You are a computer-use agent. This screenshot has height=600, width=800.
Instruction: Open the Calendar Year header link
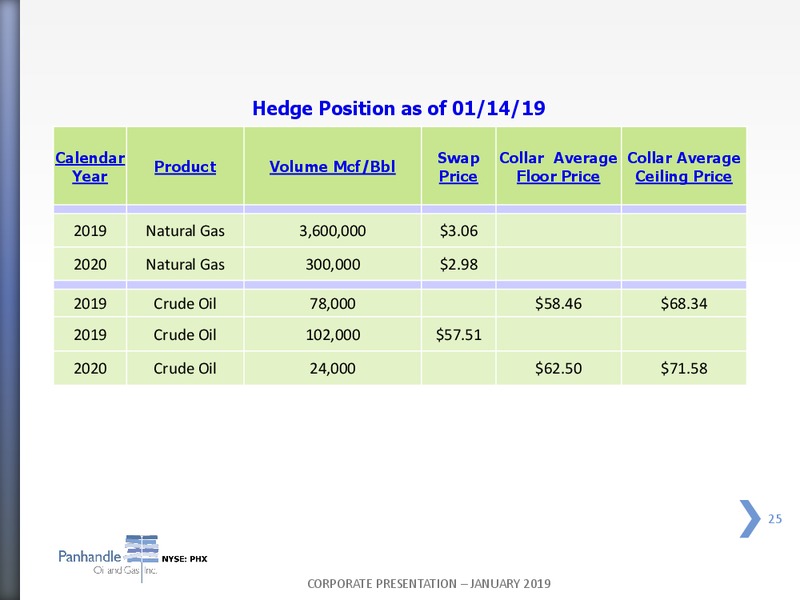90,167
